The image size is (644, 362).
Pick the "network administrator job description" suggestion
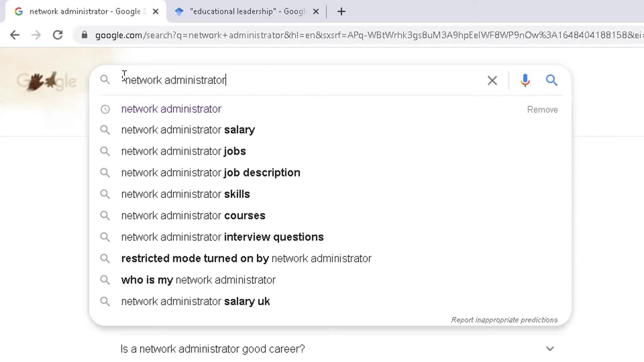click(x=210, y=173)
